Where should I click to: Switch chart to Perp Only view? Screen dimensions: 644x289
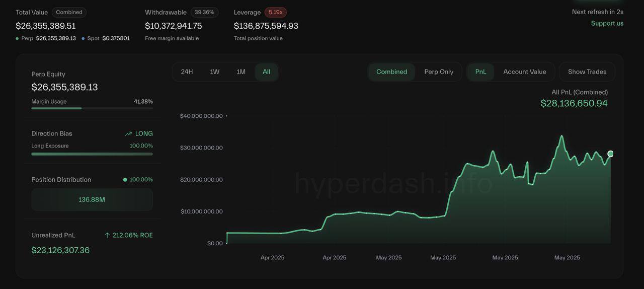click(439, 71)
